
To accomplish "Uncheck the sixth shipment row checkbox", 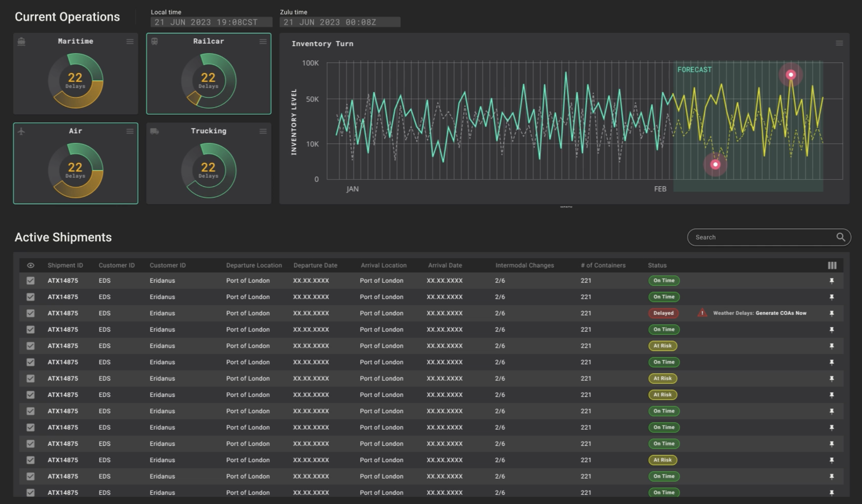I will (x=30, y=362).
